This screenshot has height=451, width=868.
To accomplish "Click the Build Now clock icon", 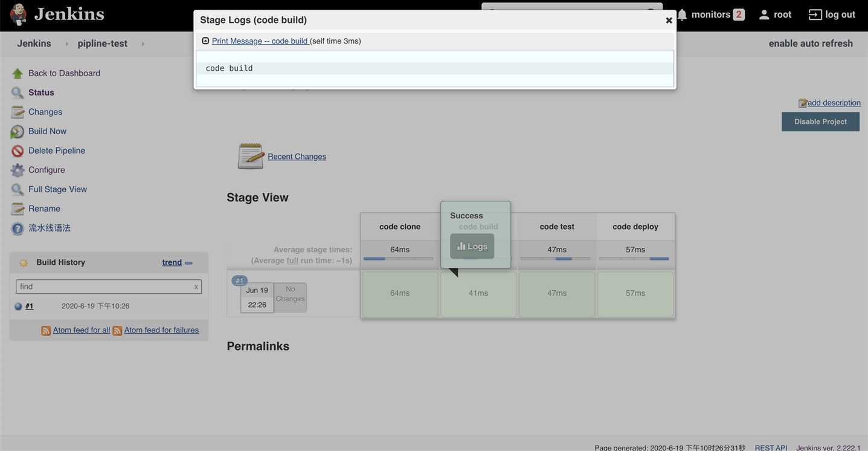I will [18, 132].
